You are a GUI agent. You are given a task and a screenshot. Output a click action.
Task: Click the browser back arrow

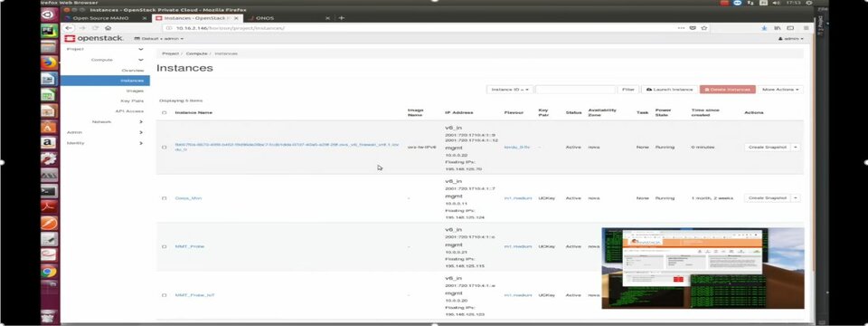coord(69,28)
